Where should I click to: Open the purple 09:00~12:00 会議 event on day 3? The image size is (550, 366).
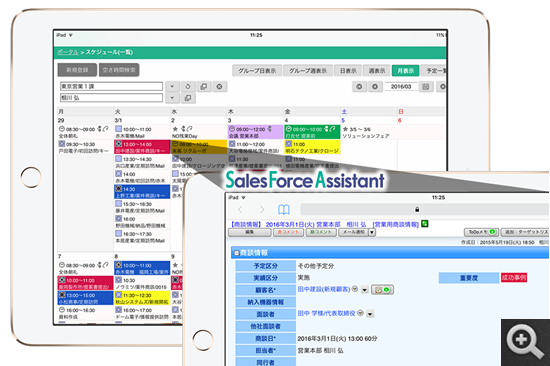(x=255, y=132)
